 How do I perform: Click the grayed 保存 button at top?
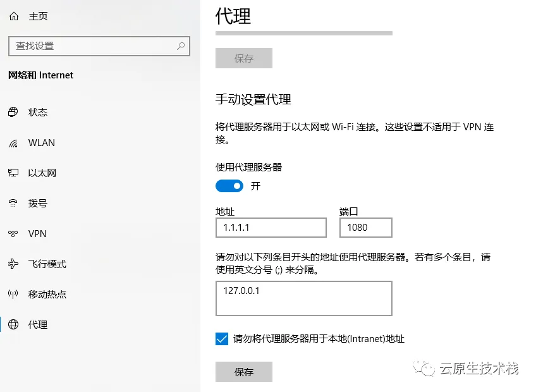click(x=244, y=58)
